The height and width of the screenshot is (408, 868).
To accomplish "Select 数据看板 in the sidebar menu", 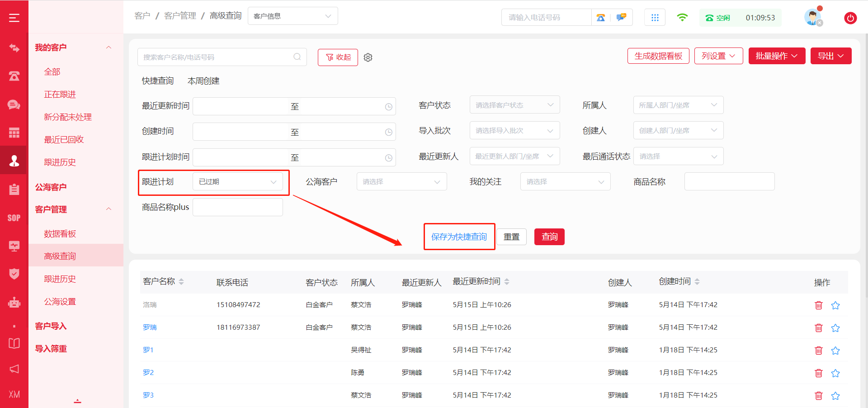I will (x=60, y=234).
